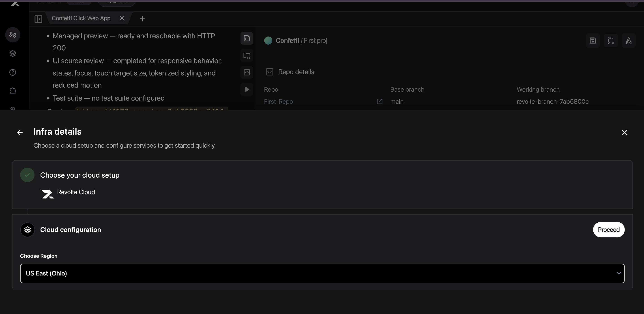Viewport: 644px width, 314px height.
Task: Open the help question mark icon
Action: (x=13, y=72)
